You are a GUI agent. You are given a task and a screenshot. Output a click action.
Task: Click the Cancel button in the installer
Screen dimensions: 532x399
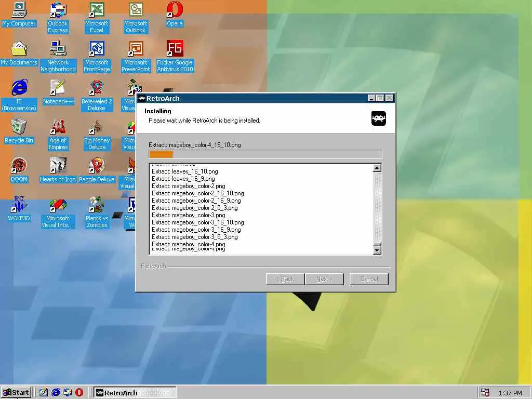[369, 279]
